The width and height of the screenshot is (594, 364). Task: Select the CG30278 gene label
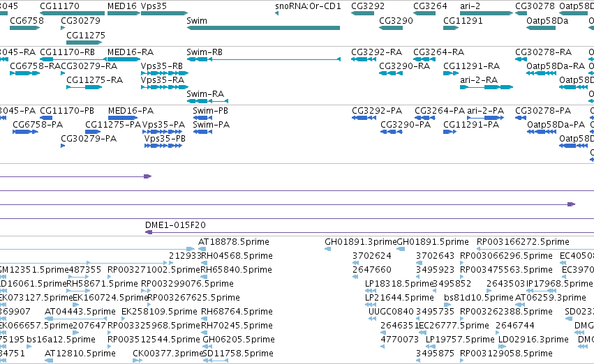point(535,6)
